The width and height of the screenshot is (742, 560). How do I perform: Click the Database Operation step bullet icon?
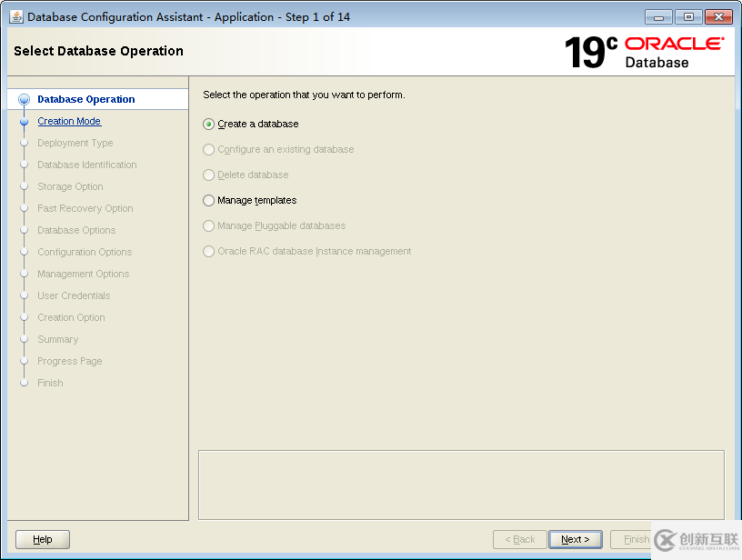(x=25, y=99)
